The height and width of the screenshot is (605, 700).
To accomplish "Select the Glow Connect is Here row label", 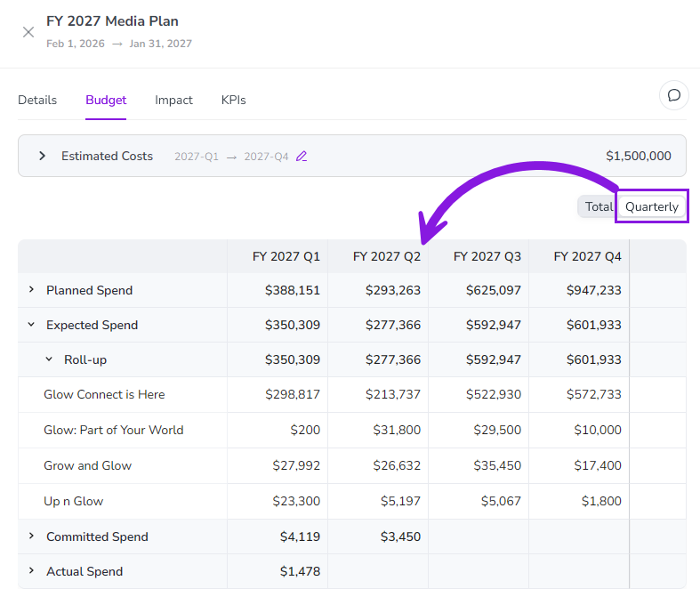I will (x=104, y=395).
